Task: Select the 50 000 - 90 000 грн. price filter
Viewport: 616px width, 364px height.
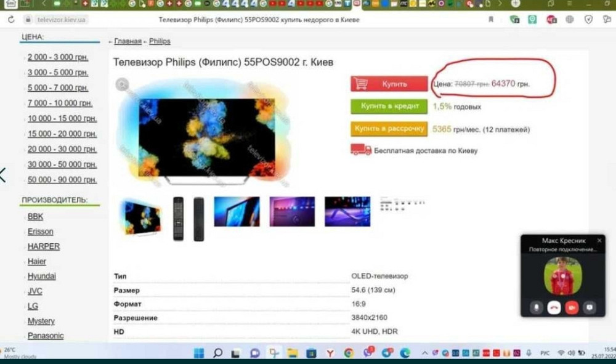Action: pyautogui.click(x=62, y=180)
